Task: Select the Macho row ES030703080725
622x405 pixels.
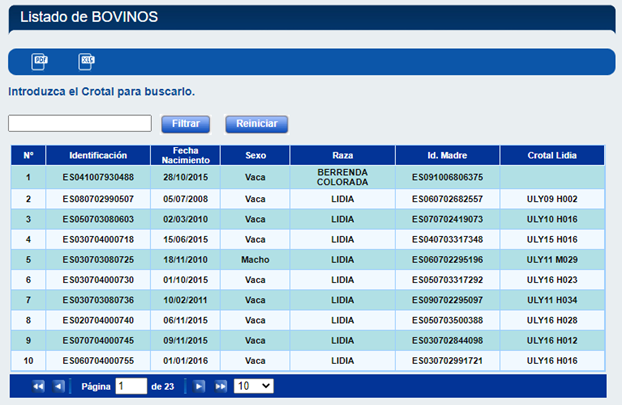Action: [x=98, y=259]
